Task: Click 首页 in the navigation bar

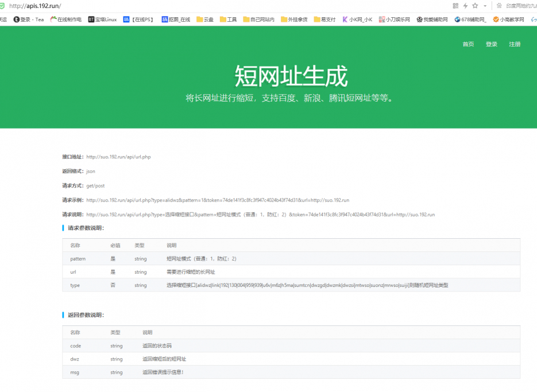Action: 468,44
